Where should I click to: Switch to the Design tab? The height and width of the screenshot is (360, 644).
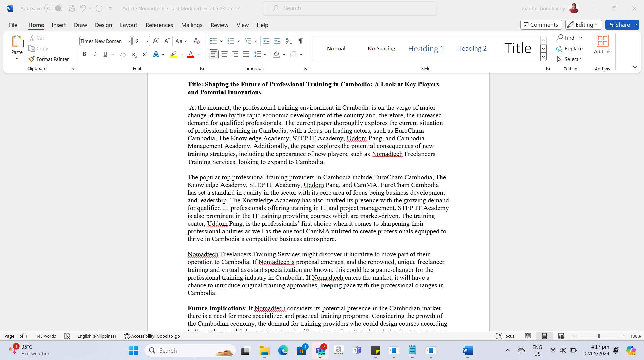click(103, 25)
